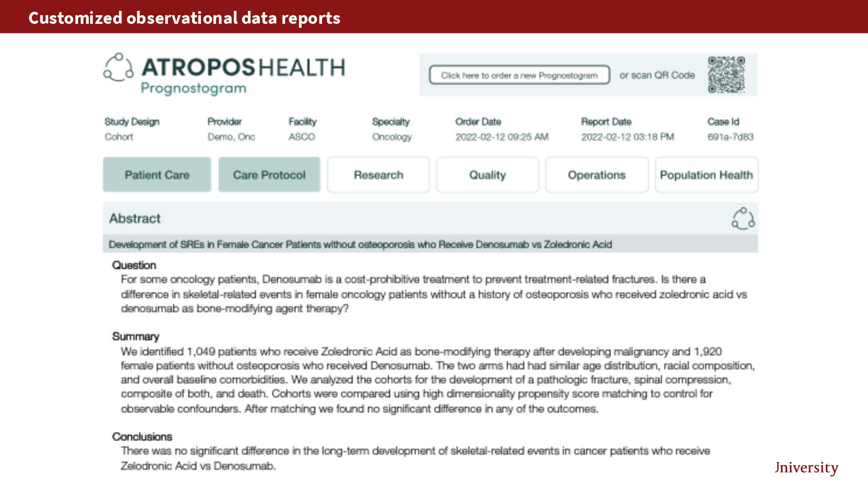Select the Care Protocol tab
This screenshot has width=868, height=488.
(269, 175)
